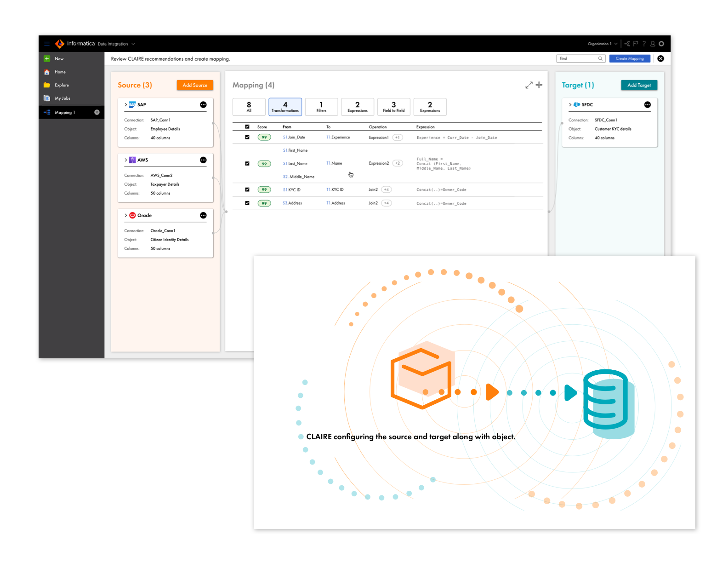The image size is (728, 563).
Task: Uncheck the S3.Address mapping row
Action: [247, 203]
